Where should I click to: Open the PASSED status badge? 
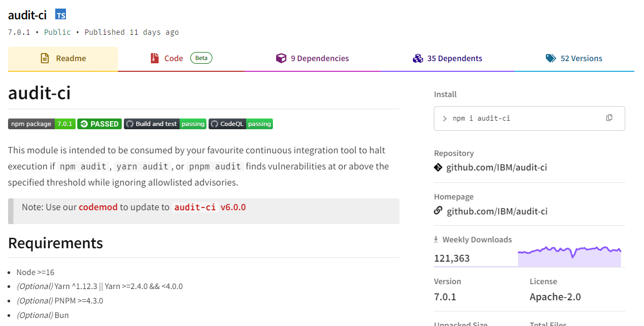coord(99,124)
